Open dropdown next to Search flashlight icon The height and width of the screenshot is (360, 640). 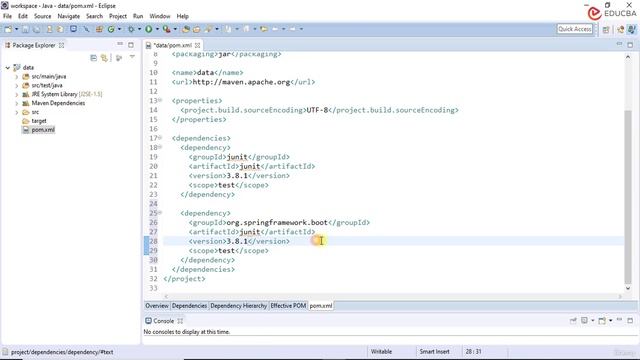[217, 29]
